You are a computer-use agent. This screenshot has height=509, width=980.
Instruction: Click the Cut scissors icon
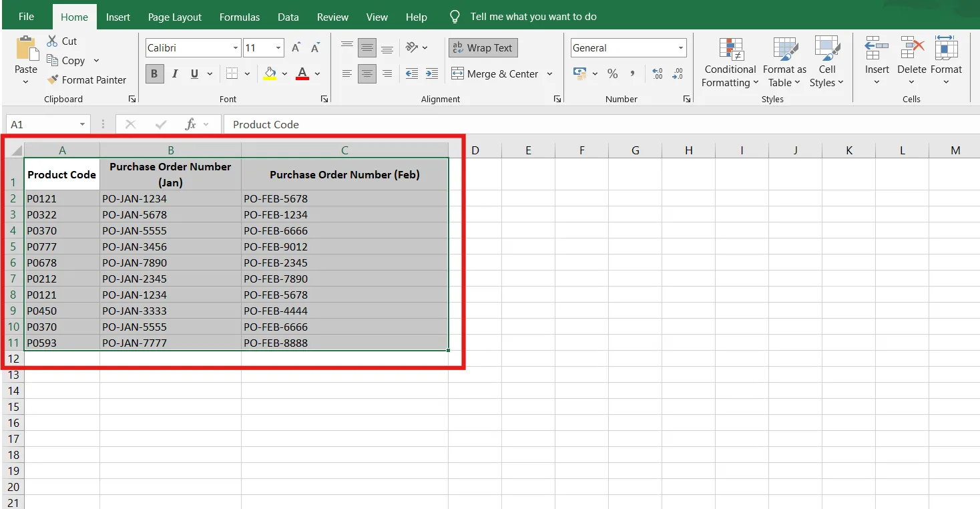tap(52, 41)
